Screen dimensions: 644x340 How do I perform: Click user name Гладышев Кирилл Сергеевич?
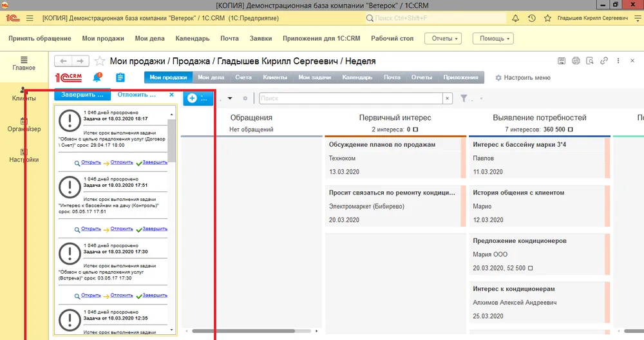[592, 18]
